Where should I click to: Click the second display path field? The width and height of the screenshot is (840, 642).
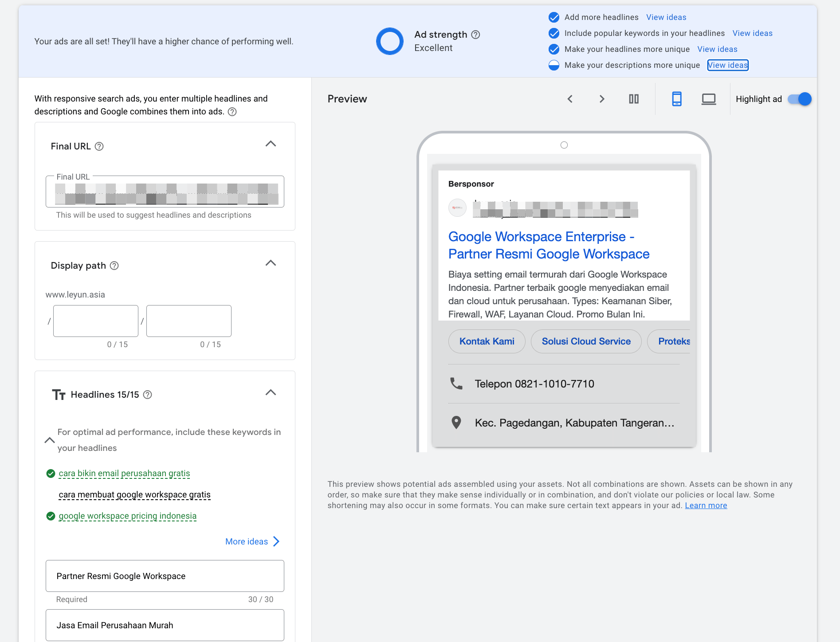pyautogui.click(x=189, y=321)
